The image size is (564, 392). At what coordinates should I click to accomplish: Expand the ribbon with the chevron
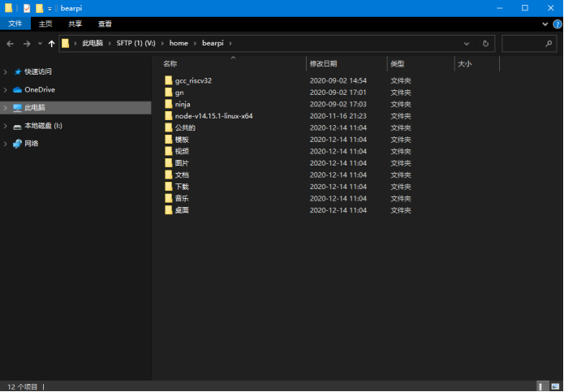click(545, 24)
